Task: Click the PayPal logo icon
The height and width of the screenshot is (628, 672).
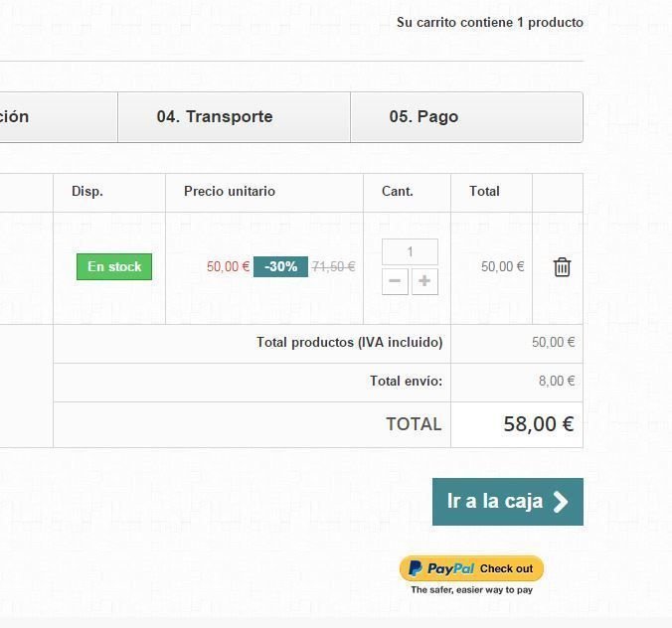Action: pos(417,569)
